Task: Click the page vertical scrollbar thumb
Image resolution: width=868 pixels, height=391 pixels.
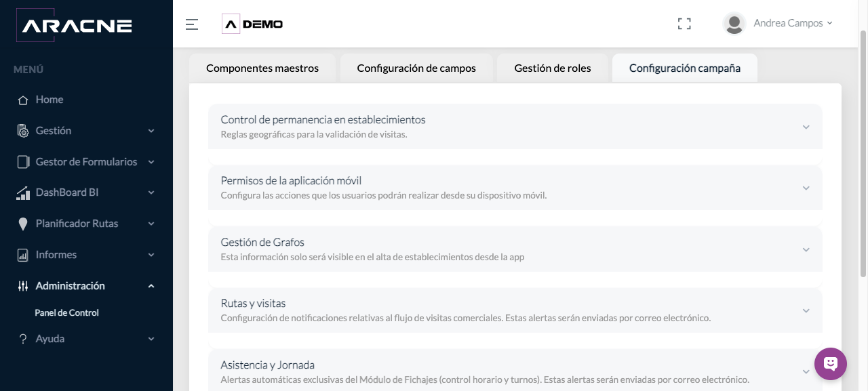Action: pos(863,153)
